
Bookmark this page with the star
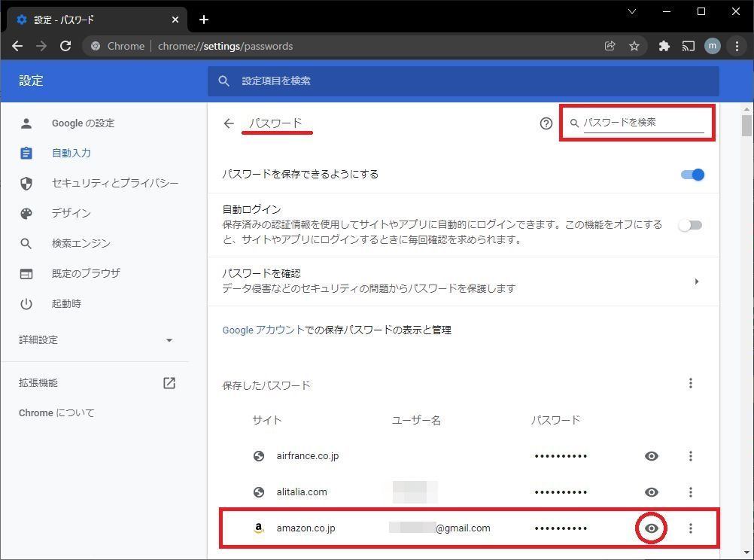(x=634, y=46)
